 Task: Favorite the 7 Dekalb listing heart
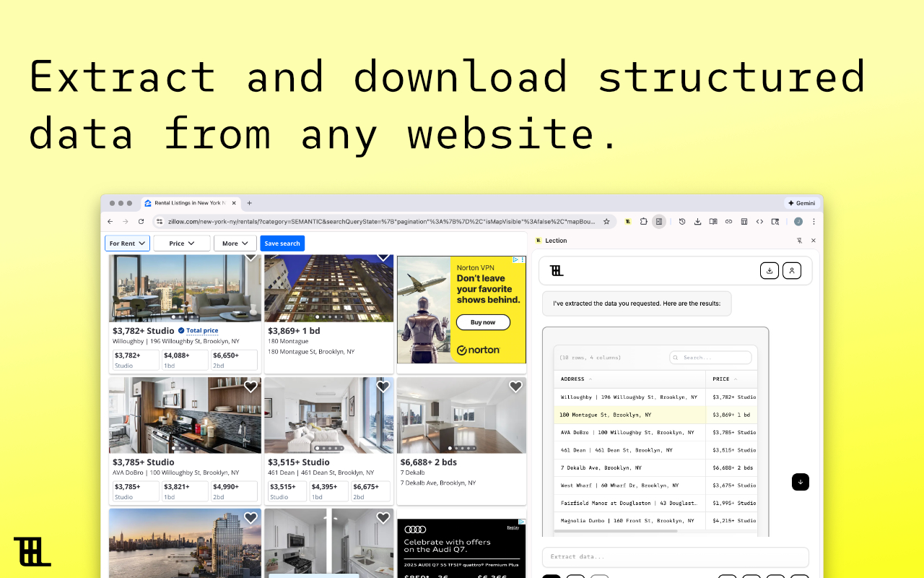click(515, 387)
